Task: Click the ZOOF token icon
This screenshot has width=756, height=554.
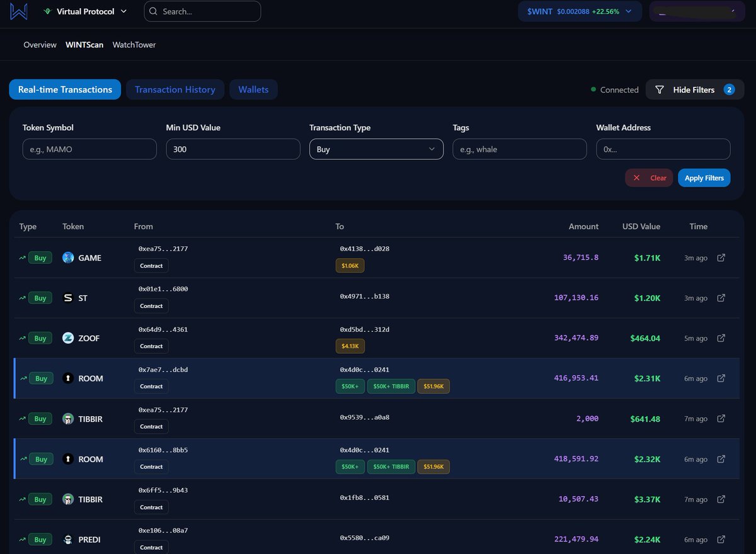Action: (x=68, y=338)
